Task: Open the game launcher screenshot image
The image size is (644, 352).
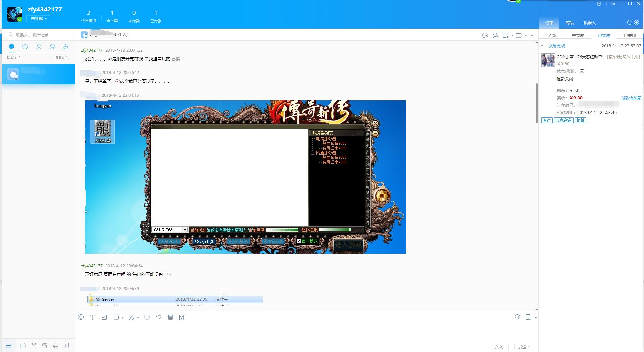Action: pyautogui.click(x=245, y=177)
